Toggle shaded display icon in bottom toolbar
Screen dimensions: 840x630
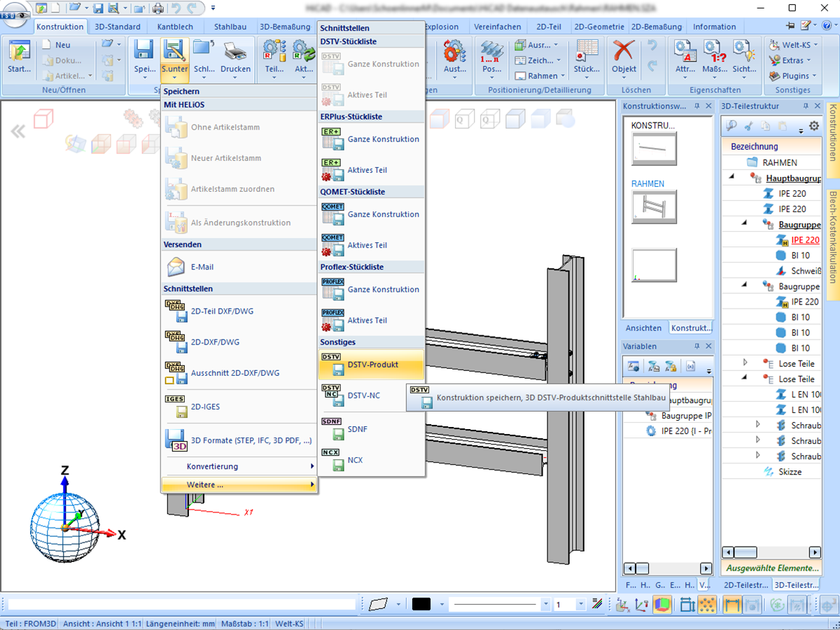(x=662, y=604)
